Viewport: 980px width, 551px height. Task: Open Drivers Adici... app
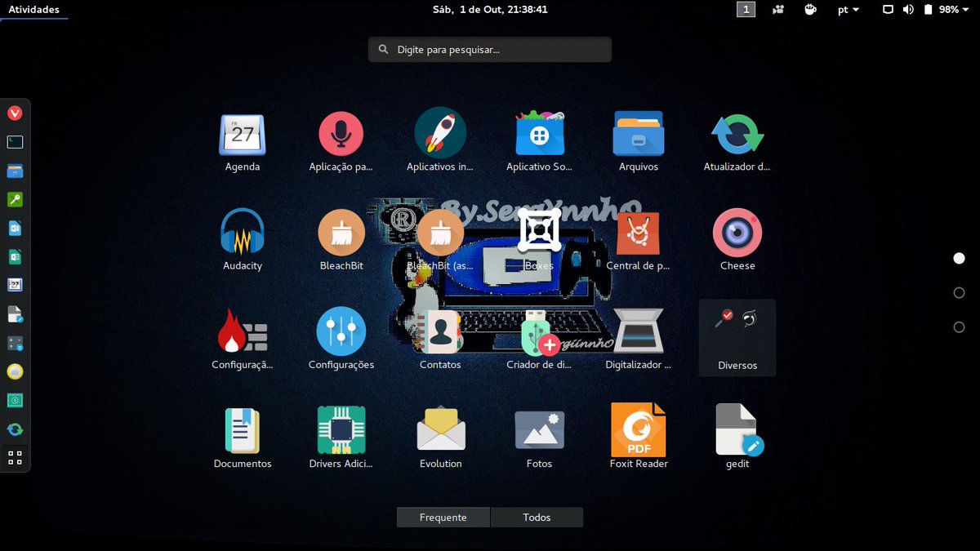tap(341, 430)
